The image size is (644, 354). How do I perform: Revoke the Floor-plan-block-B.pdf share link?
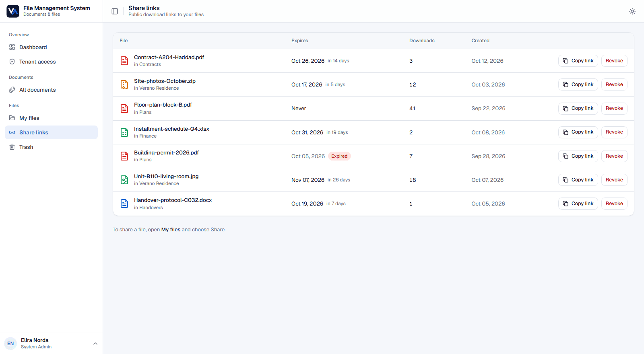(614, 108)
